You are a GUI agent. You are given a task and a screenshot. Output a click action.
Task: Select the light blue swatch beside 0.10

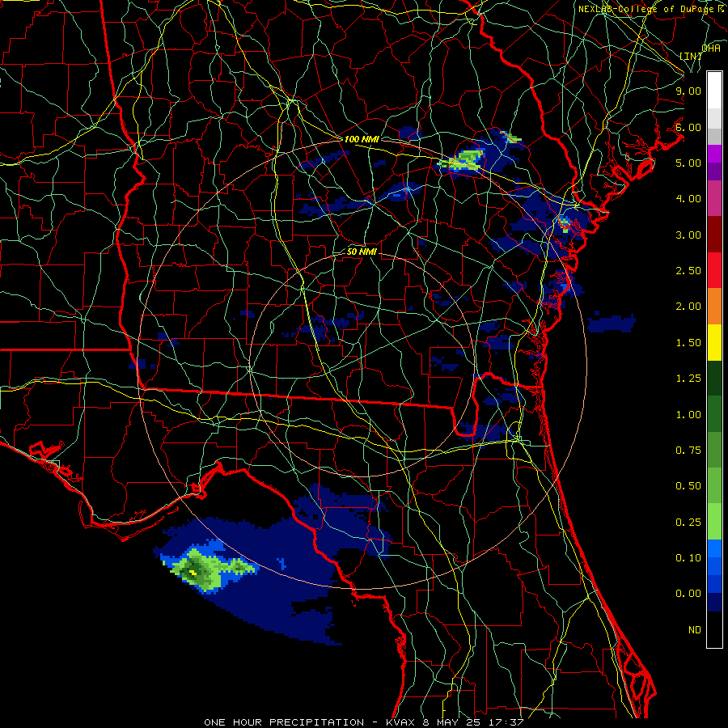pyautogui.click(x=714, y=548)
